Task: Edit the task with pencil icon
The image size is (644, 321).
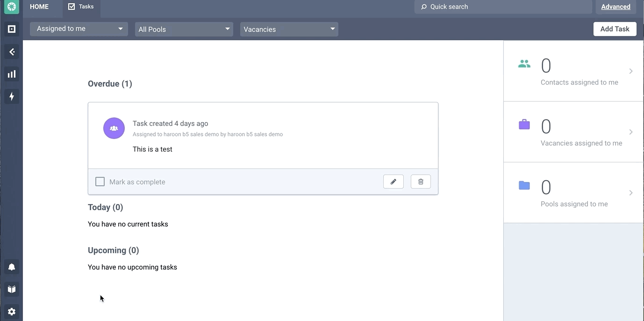Action: point(394,182)
